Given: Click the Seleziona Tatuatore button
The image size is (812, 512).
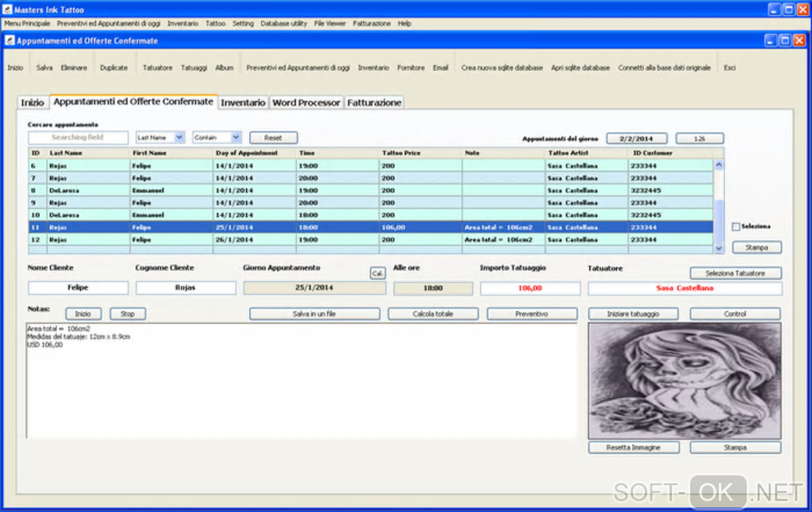Looking at the screenshot, I should pyautogui.click(x=736, y=273).
